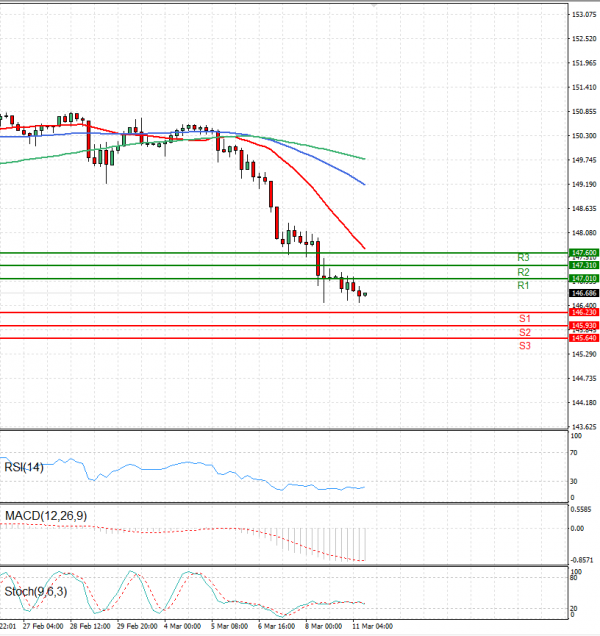Viewport: 600px width, 636px height.
Task: Click the S3 support level label
Action: point(524,345)
